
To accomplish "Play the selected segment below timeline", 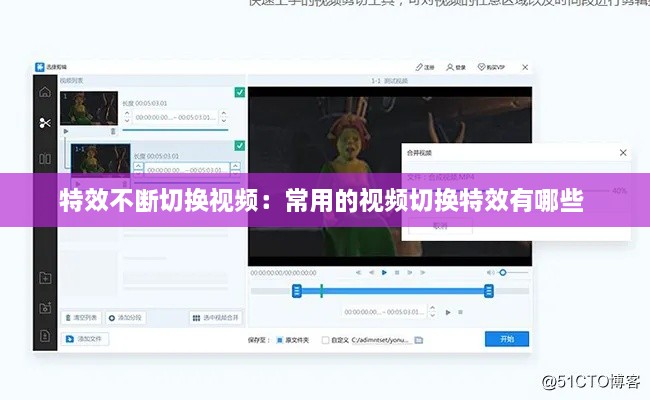I will pos(448,312).
